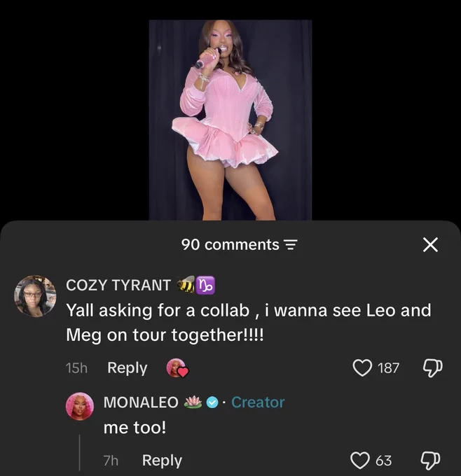Close the comments panel with X
The height and width of the screenshot is (476, 461).
(431, 245)
